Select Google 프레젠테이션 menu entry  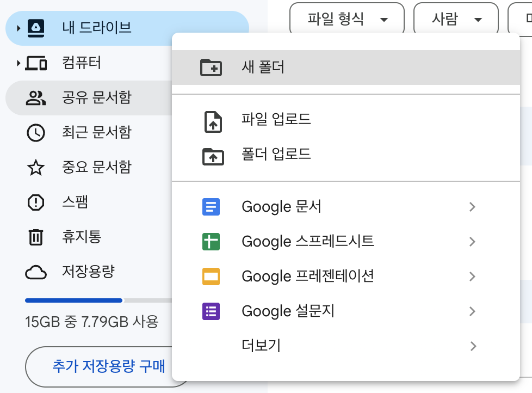tap(346, 277)
